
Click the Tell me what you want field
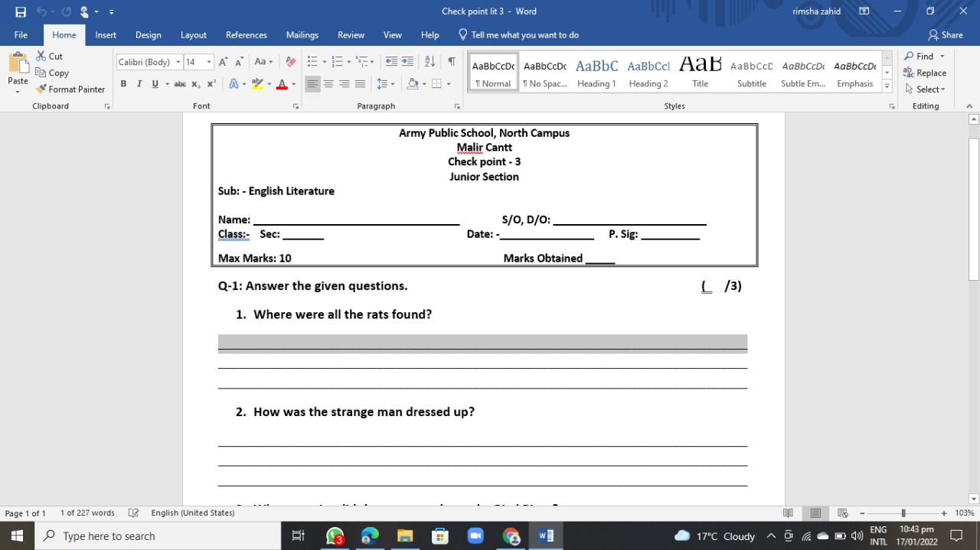click(518, 35)
